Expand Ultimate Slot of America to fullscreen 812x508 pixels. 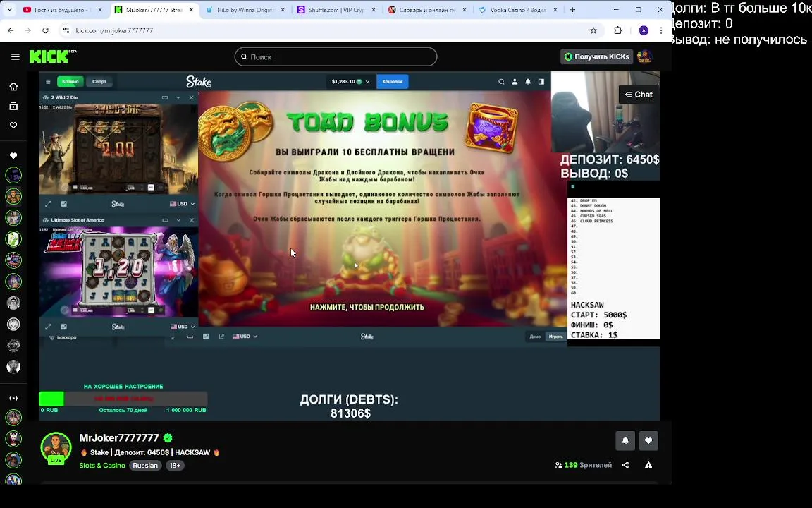click(x=48, y=327)
